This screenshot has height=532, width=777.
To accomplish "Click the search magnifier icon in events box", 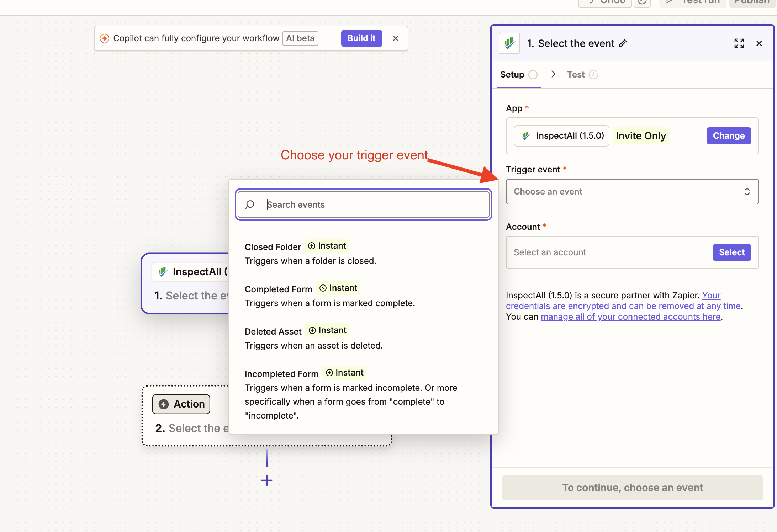I will pyautogui.click(x=250, y=204).
